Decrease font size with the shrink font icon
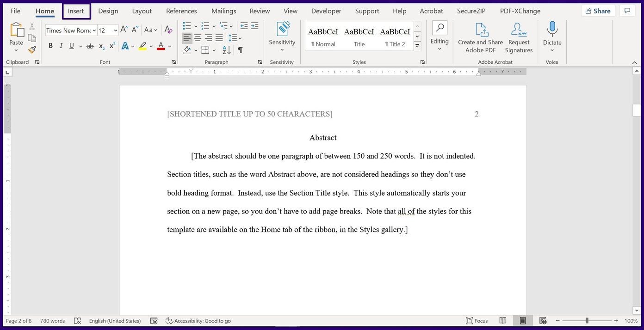 click(135, 30)
